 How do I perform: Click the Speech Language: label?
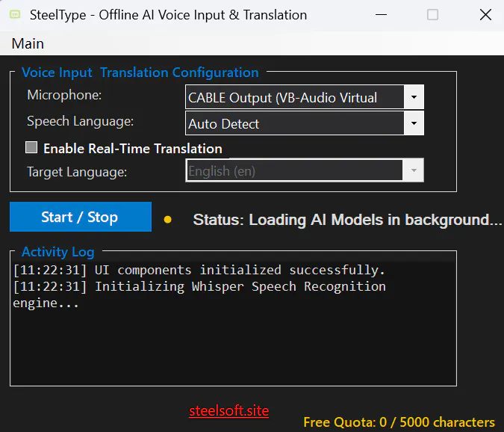(x=80, y=122)
